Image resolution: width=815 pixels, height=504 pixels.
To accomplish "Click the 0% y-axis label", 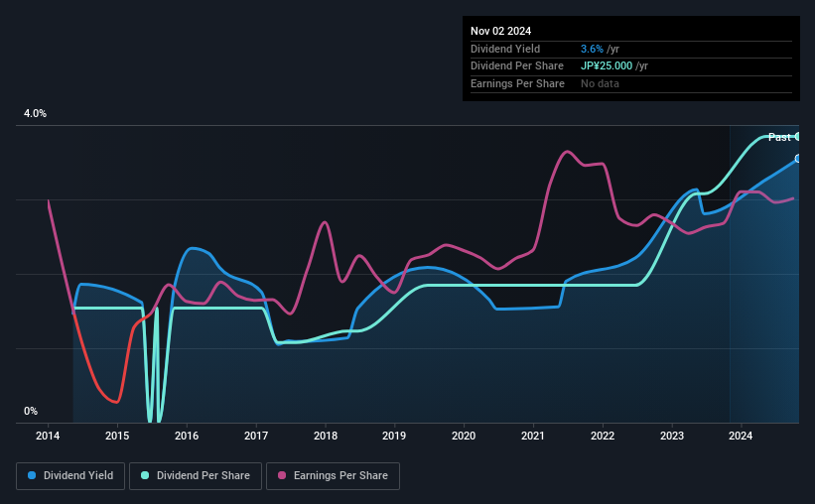I will pyautogui.click(x=31, y=411).
